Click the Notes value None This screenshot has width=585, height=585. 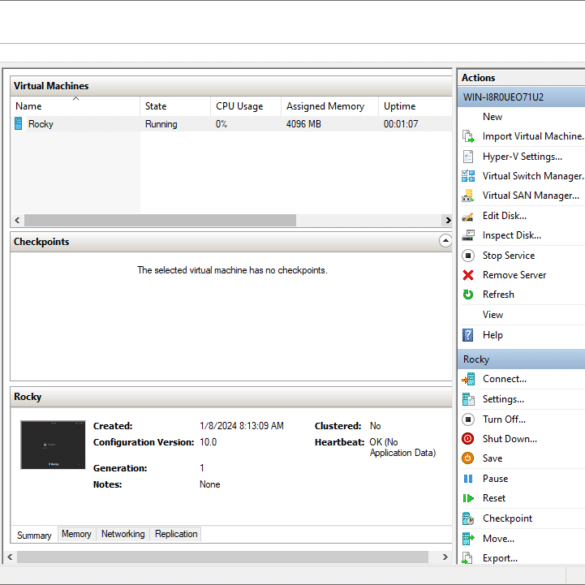pyautogui.click(x=210, y=485)
